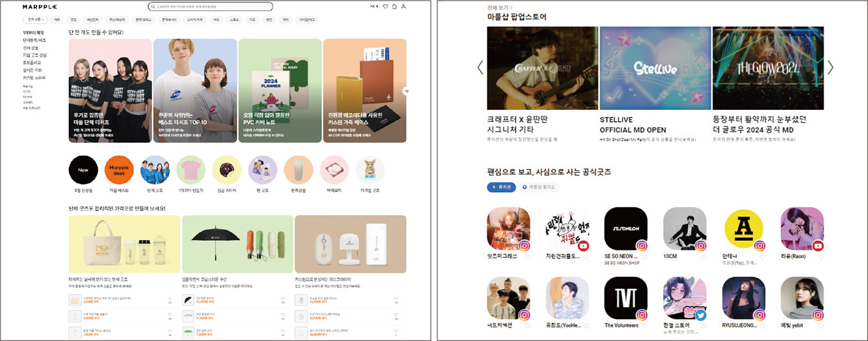Image resolution: width=868 pixels, height=341 pixels.
Task: Like the 10CM shop with heart icon
Action: tap(703, 257)
